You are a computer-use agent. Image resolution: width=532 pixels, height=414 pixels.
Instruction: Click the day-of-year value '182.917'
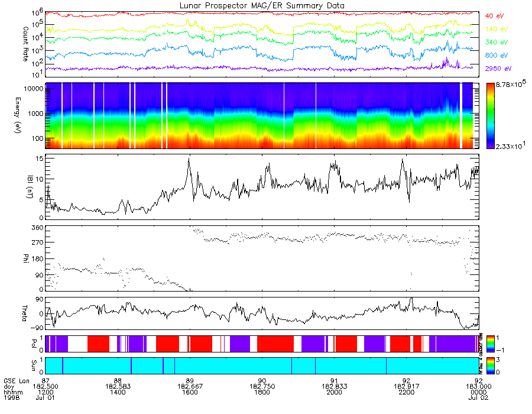[x=407, y=387]
